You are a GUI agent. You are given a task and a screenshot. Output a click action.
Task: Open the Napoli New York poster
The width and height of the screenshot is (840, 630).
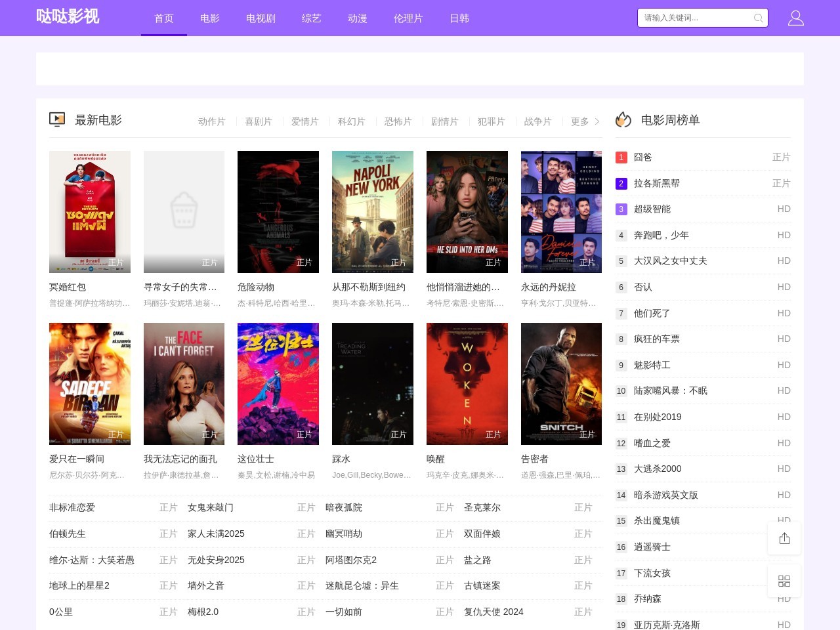373,212
